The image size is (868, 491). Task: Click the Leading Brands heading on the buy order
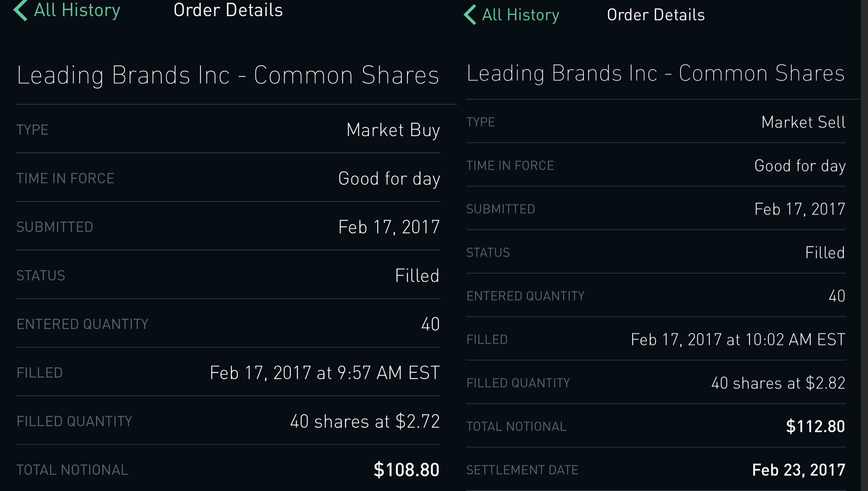tap(228, 75)
